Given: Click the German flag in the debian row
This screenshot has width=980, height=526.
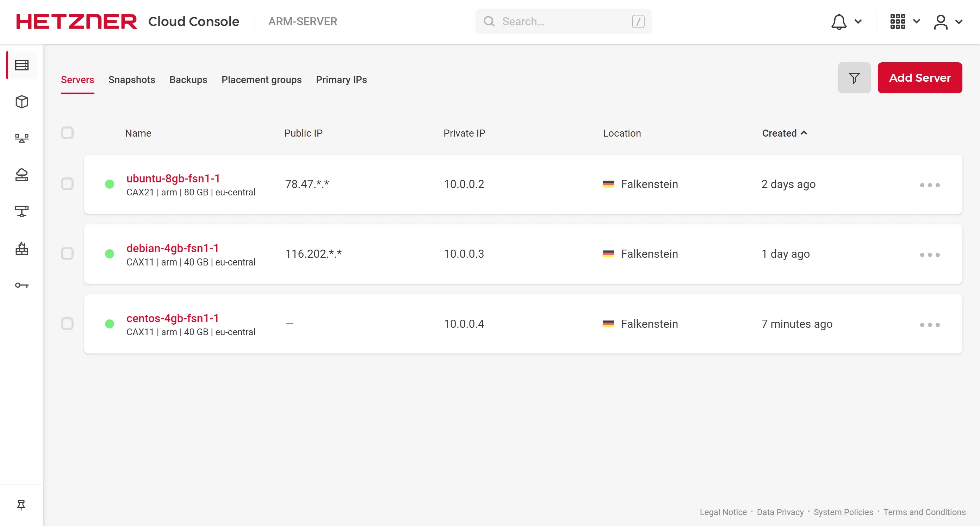Looking at the screenshot, I should (x=608, y=254).
